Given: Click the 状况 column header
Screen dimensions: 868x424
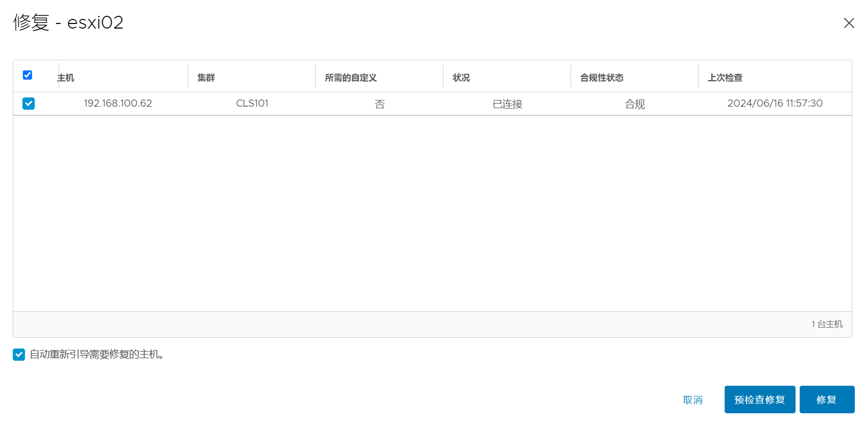Looking at the screenshot, I should [461, 78].
